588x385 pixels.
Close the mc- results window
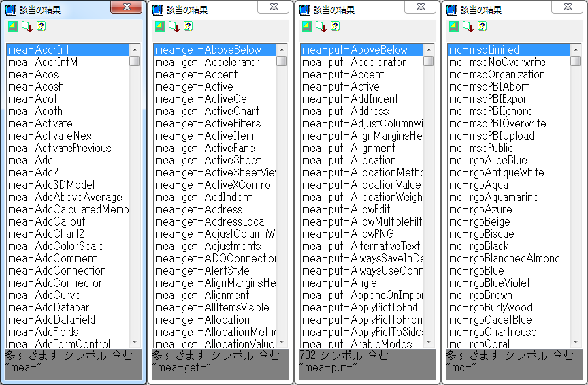(x=568, y=7)
